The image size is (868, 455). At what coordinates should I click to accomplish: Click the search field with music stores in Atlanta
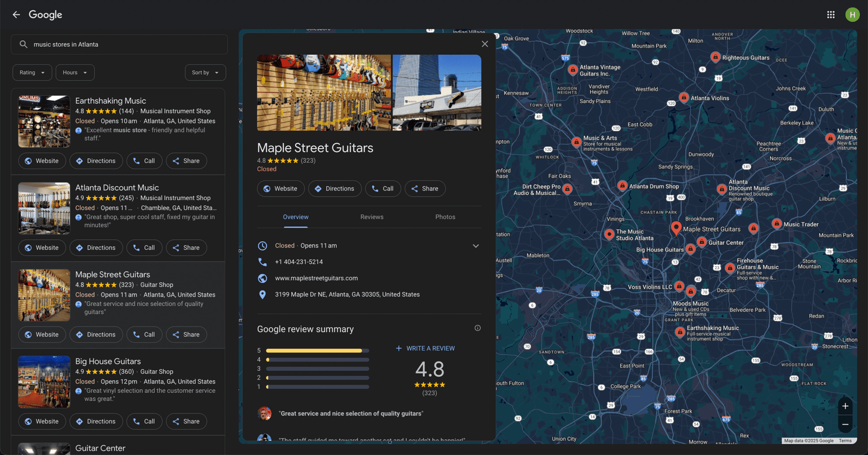coord(119,45)
